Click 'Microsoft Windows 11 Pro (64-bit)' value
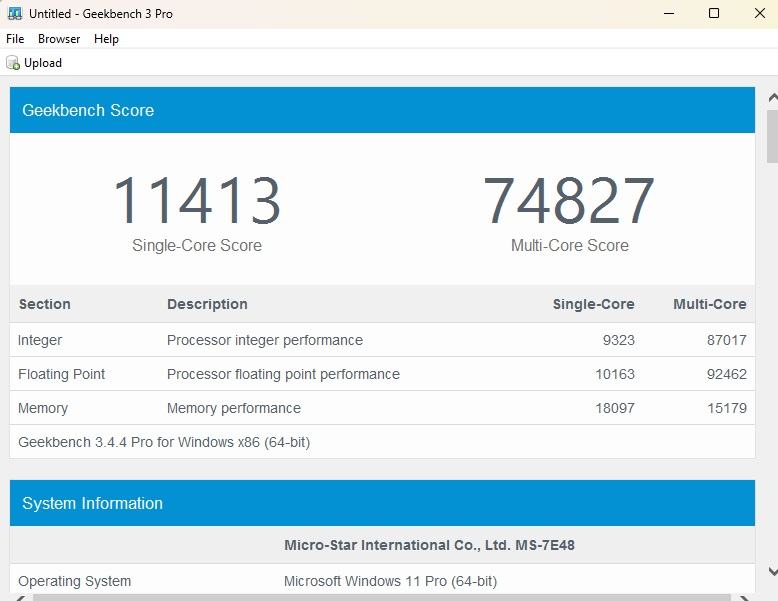 click(x=390, y=581)
